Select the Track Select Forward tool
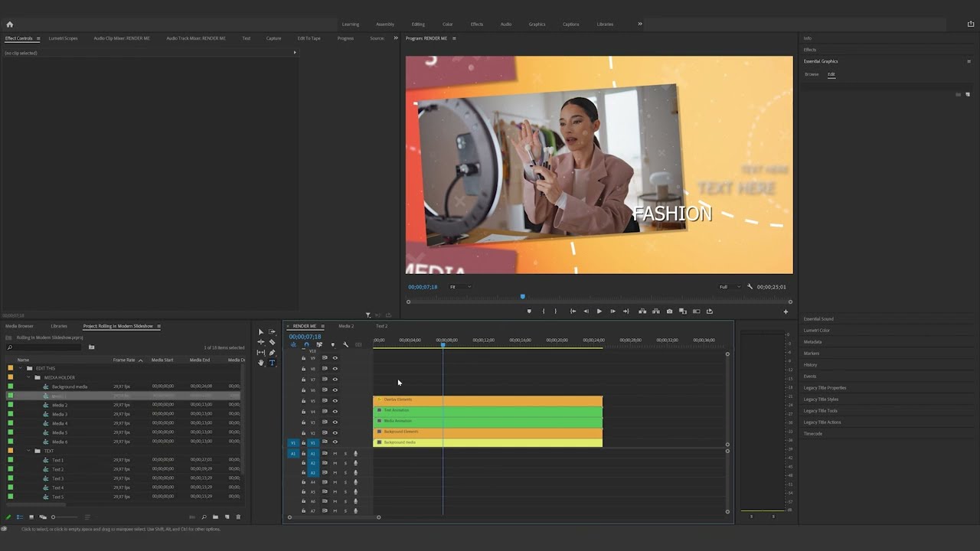This screenshot has height=551, width=980. (272, 332)
